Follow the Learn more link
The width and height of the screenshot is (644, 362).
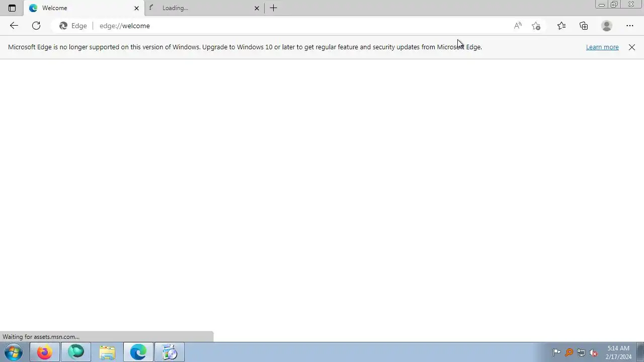tap(602, 47)
